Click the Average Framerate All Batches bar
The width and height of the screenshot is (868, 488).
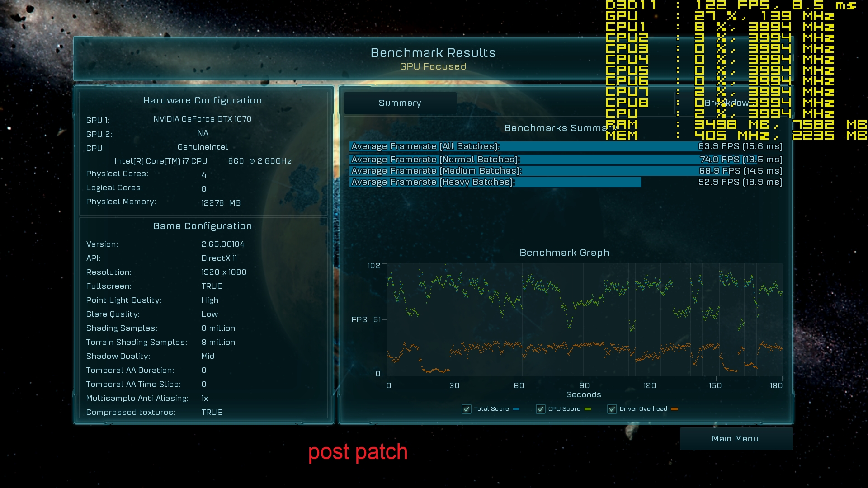tap(565, 146)
